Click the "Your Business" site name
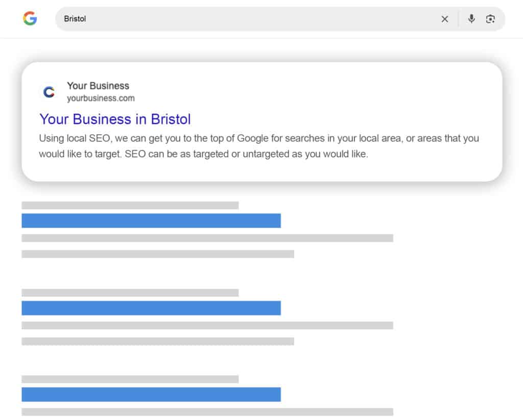 pos(98,86)
